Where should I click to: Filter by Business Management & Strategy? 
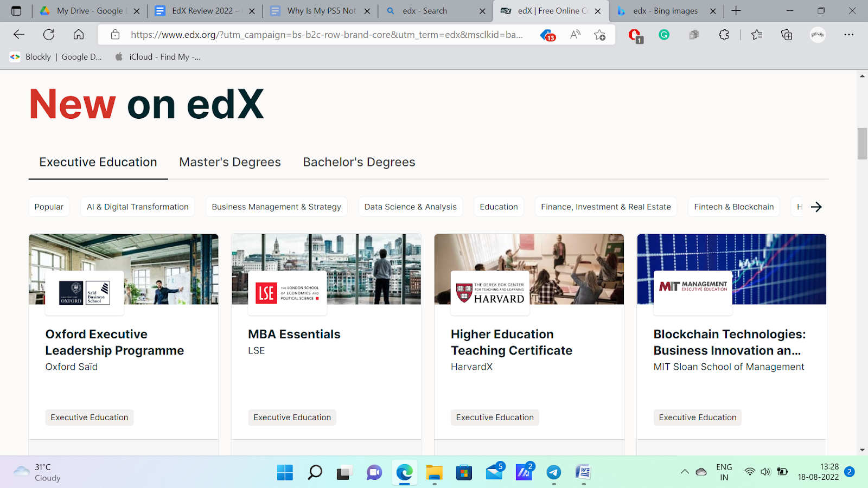pos(277,207)
